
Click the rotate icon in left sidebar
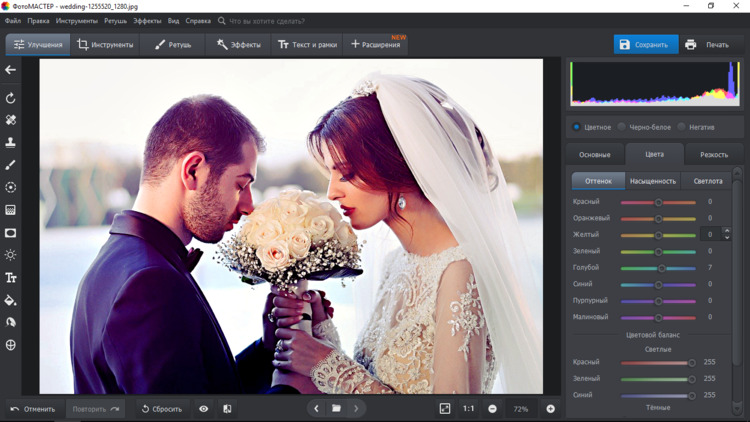pyautogui.click(x=11, y=98)
